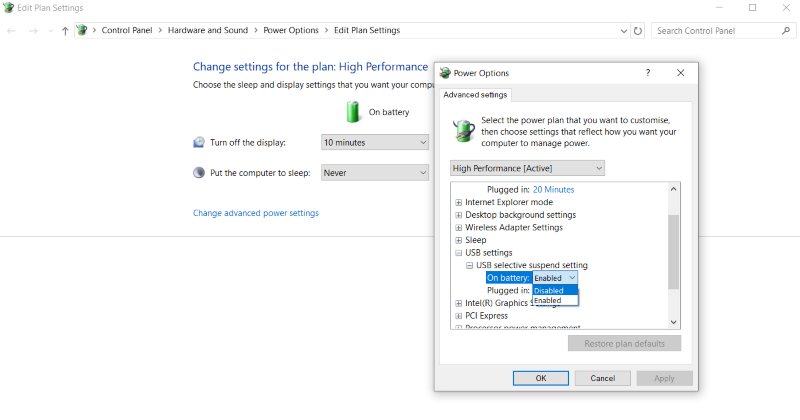Click the On battery icon
Image resolution: width=800 pixels, height=420 pixels.
353,112
